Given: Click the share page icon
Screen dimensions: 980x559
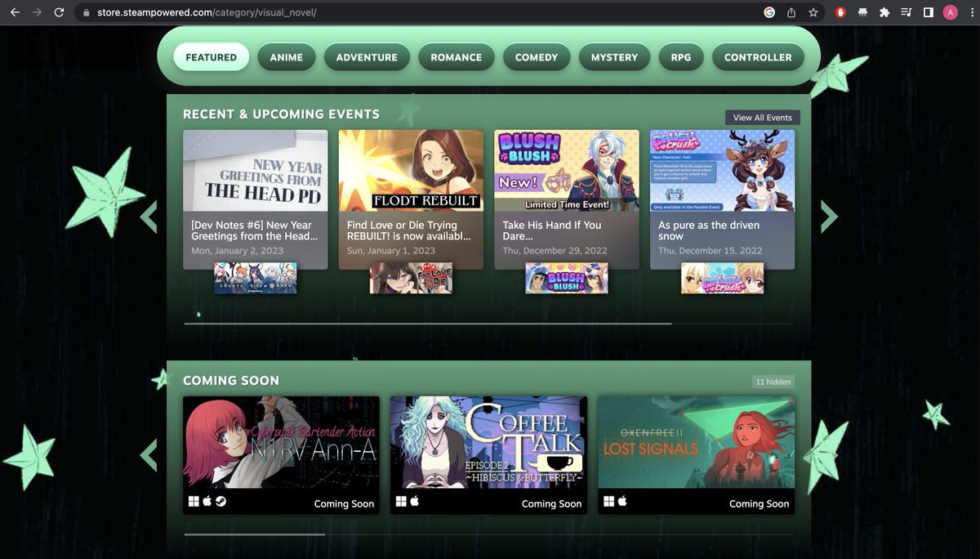Looking at the screenshot, I should [x=791, y=12].
